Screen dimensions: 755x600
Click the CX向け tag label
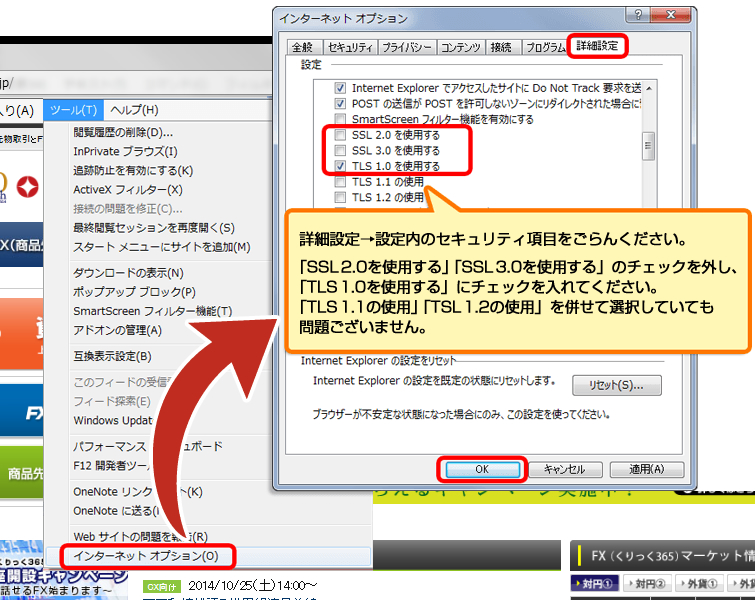[162, 587]
